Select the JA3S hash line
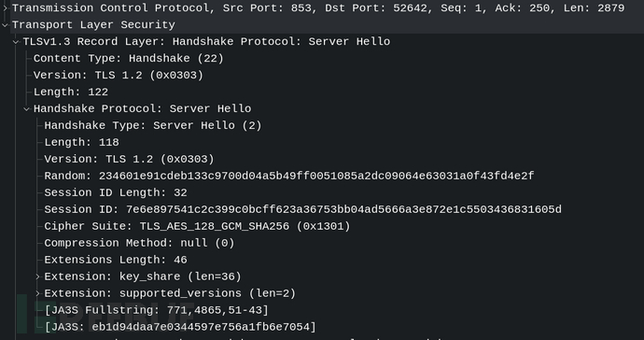Image resolution: width=644 pixels, height=340 pixels. tap(180, 327)
